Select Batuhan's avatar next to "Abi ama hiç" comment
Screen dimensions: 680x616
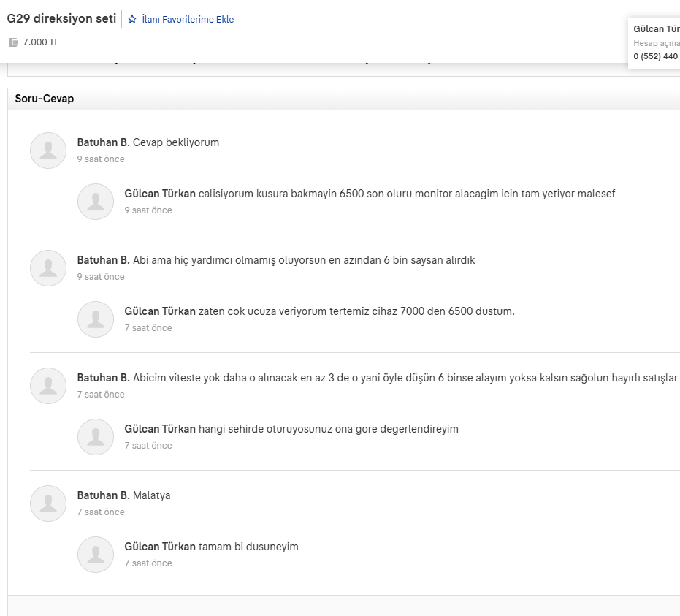(x=48, y=268)
